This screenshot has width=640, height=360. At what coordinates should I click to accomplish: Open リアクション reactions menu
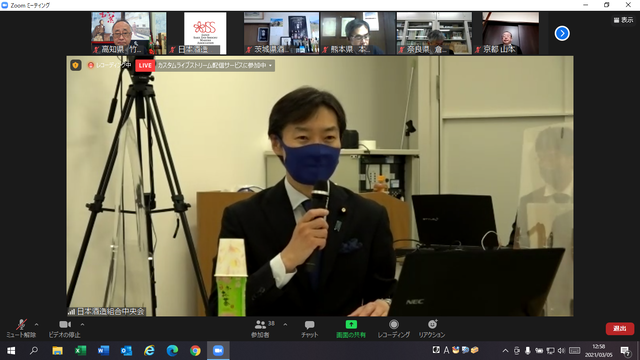431,329
